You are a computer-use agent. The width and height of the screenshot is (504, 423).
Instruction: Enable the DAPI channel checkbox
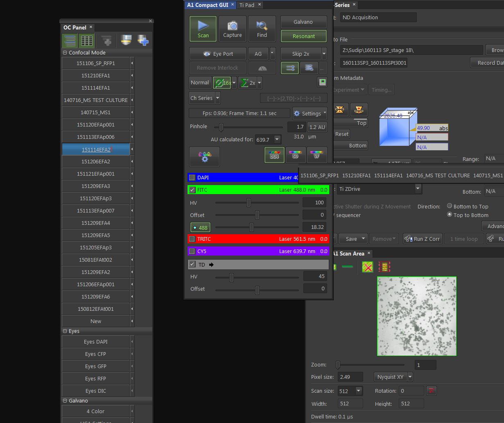pyautogui.click(x=192, y=177)
